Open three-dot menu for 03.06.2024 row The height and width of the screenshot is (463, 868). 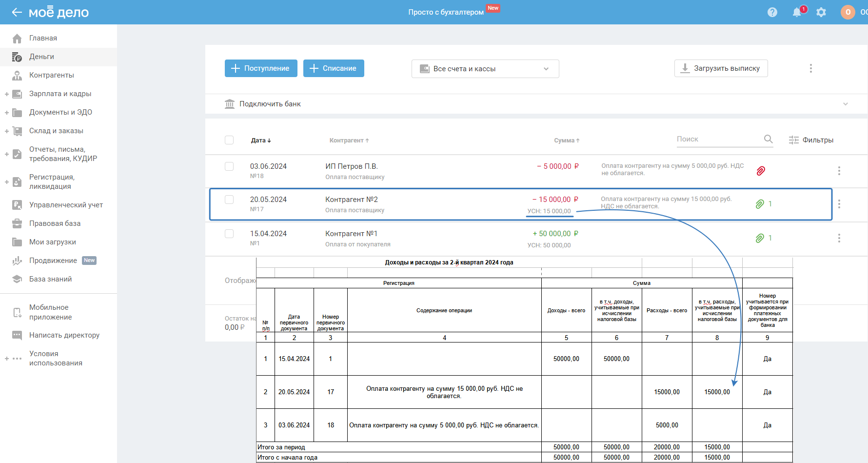pos(839,171)
